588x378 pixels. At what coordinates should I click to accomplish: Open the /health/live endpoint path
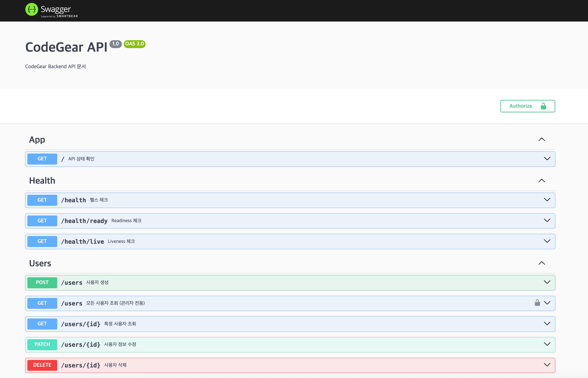click(83, 241)
